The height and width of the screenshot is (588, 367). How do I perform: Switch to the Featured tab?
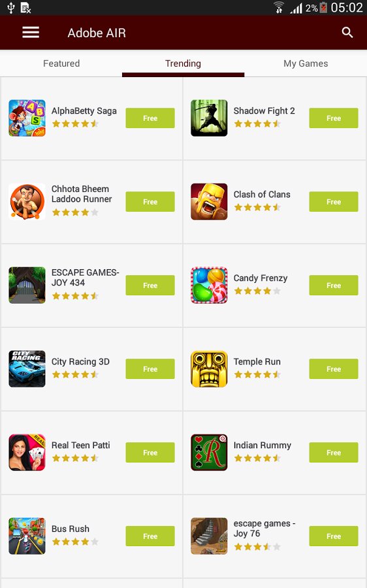tap(61, 63)
